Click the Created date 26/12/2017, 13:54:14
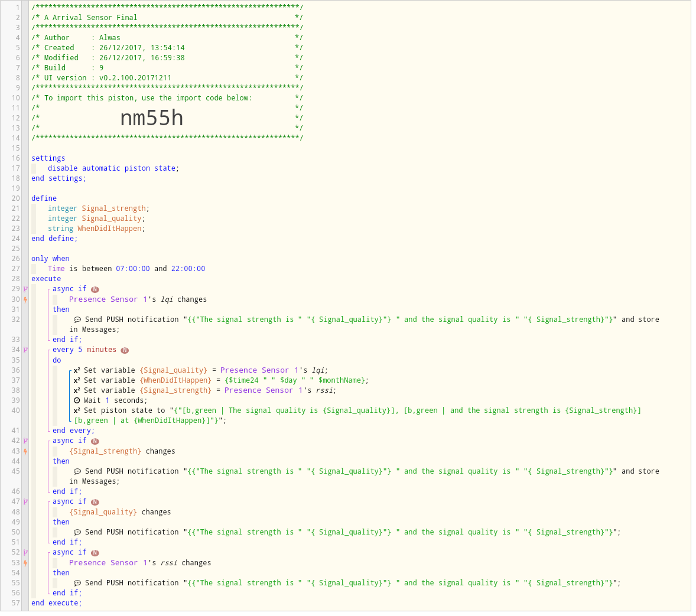 pos(143,48)
